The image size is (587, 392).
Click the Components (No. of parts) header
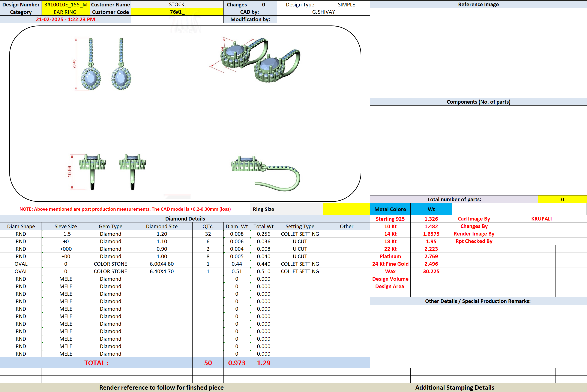tap(478, 102)
